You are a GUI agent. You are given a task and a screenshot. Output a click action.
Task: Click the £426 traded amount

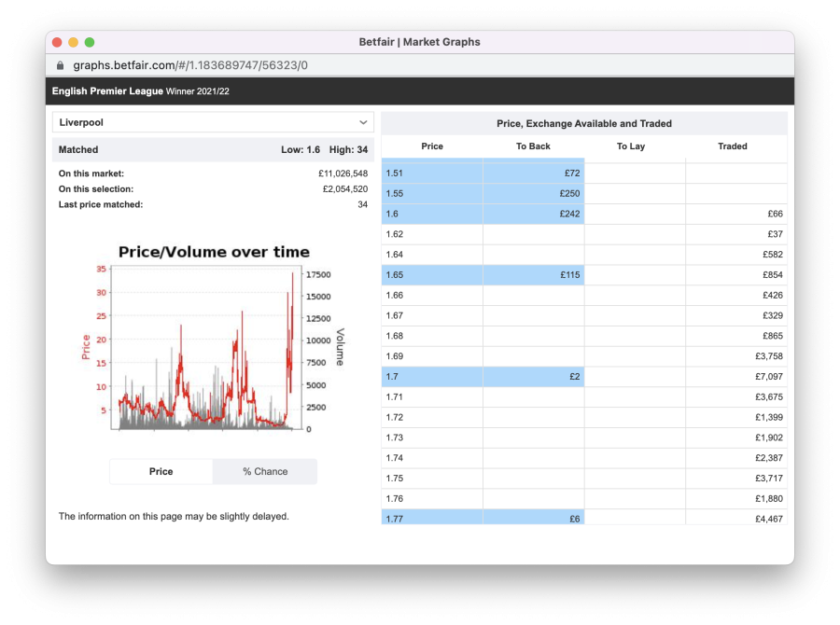point(773,295)
